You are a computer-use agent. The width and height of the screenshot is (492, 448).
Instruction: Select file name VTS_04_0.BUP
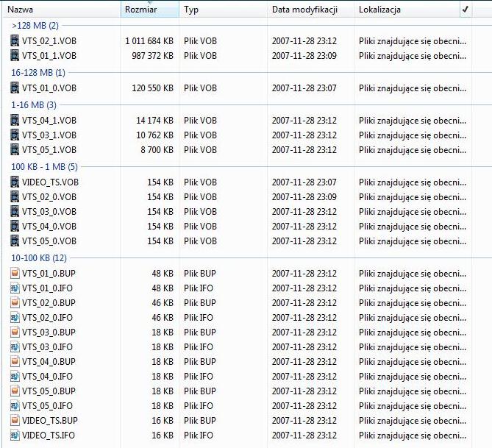[49, 362]
